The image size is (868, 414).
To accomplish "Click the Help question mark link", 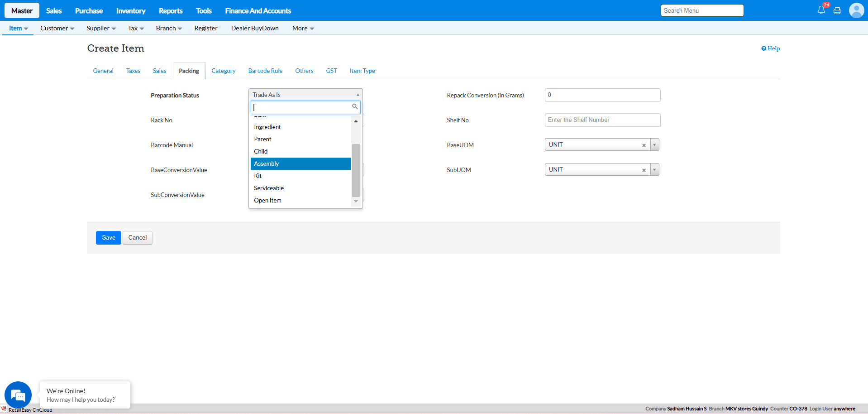I will (x=770, y=48).
